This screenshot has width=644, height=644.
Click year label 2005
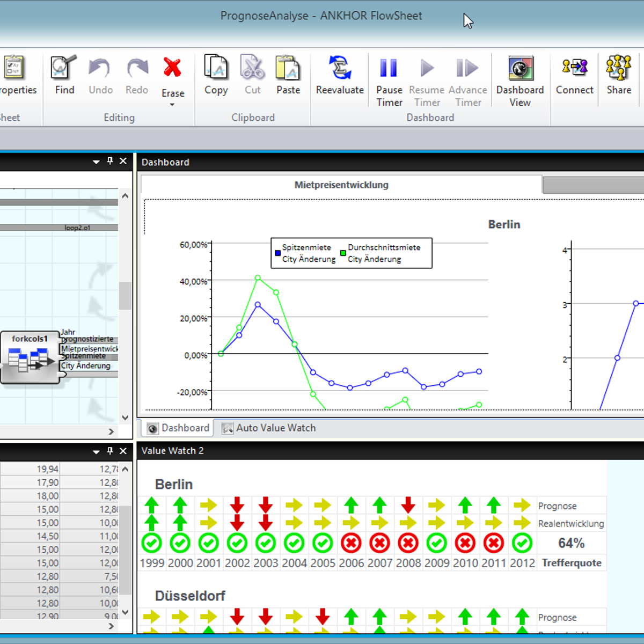(323, 563)
